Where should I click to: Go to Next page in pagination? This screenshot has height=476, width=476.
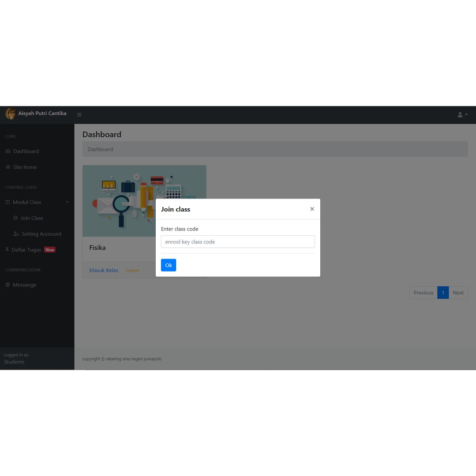(x=458, y=293)
